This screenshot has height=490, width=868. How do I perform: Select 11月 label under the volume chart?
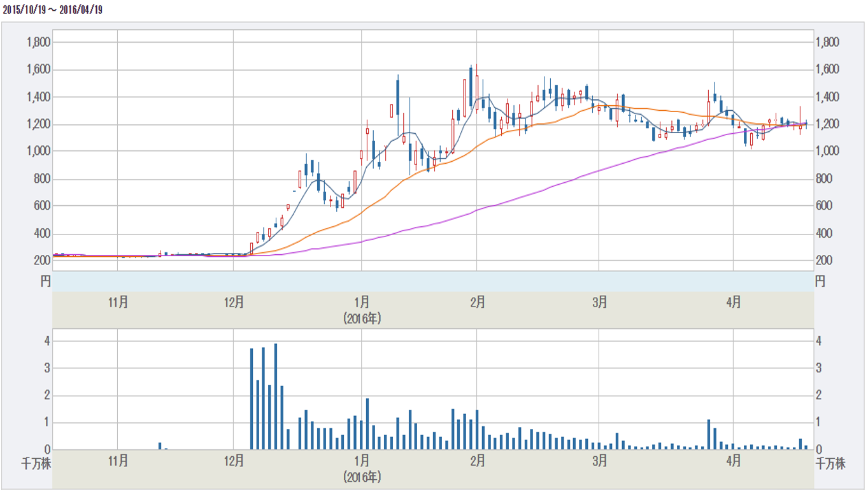pos(118,461)
